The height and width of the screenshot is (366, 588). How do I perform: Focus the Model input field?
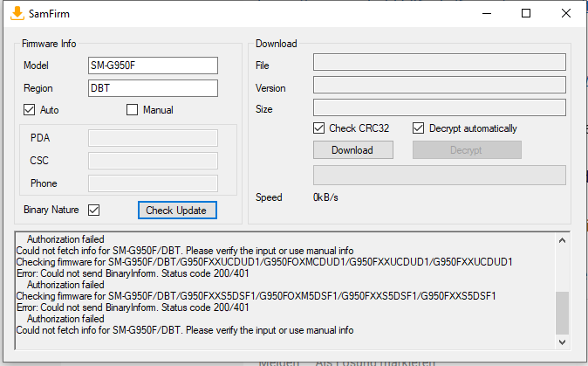[153, 66]
